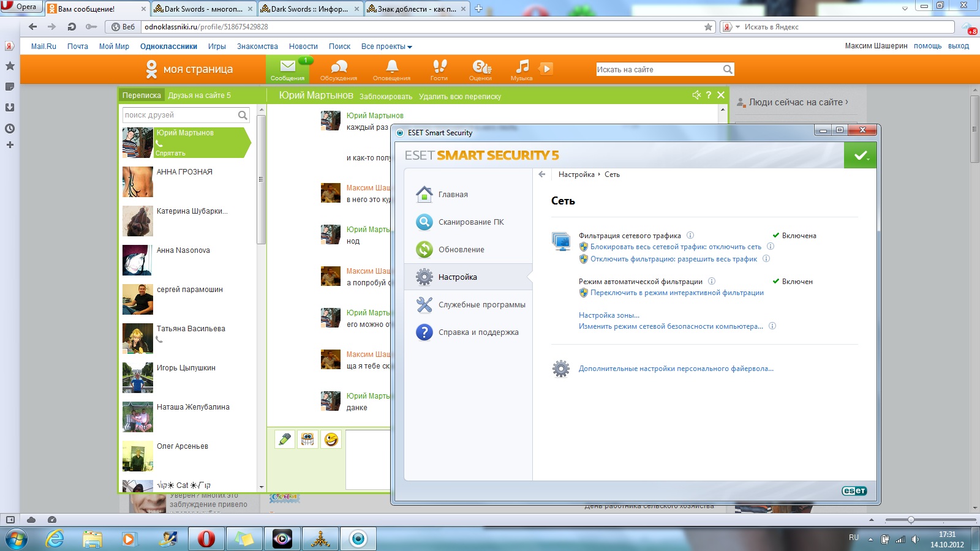Click Изменить режим сетевой безопасности компьютера

pos(671,326)
